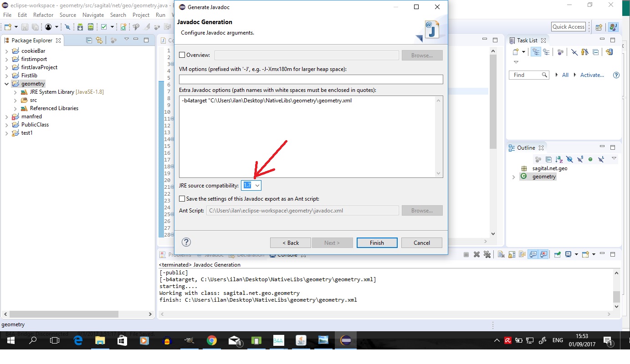This screenshot has height=364, width=630.
Task: Click the VM options input field
Action: coord(311,79)
